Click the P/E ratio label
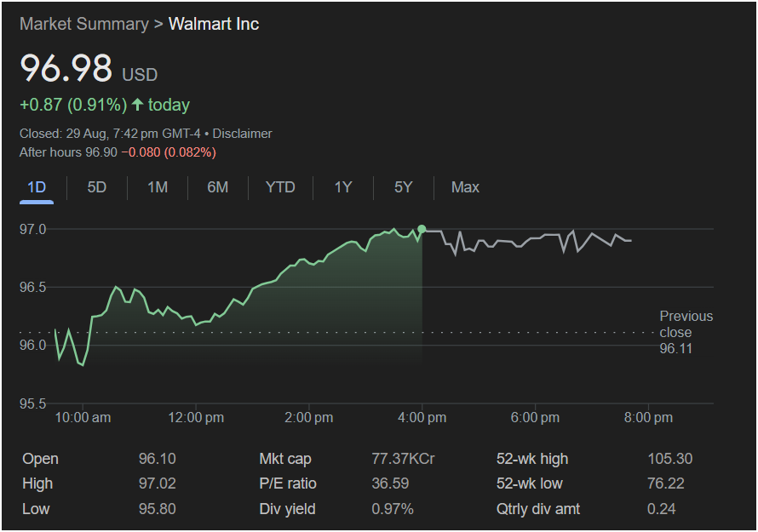 pyautogui.click(x=288, y=483)
